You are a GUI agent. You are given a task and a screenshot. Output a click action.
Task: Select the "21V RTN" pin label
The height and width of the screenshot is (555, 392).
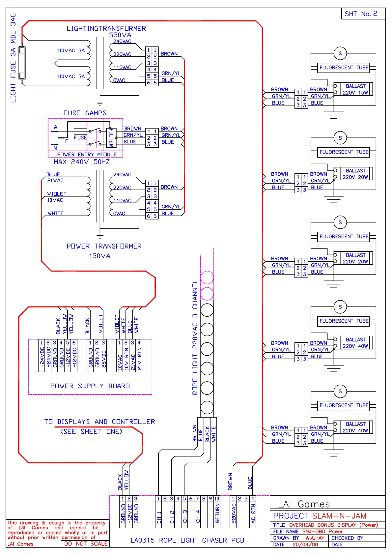pos(139,359)
